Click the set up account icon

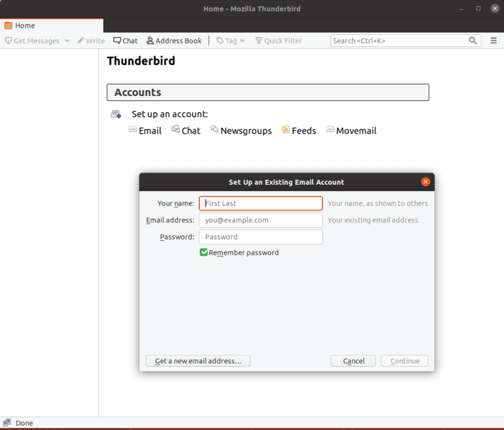[116, 114]
